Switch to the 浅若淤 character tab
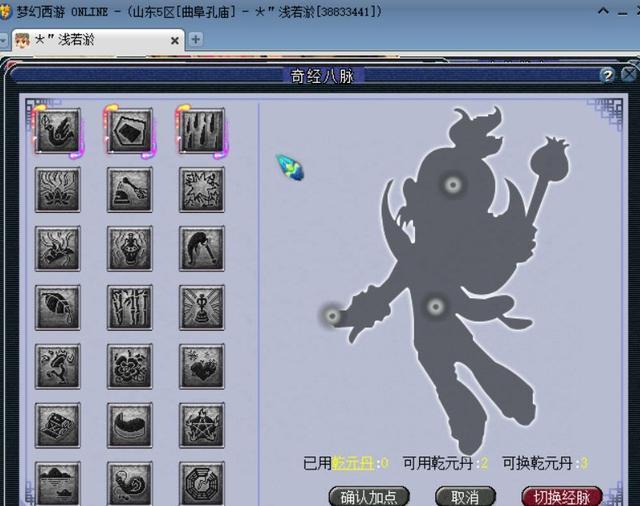The width and height of the screenshot is (640, 506). pyautogui.click(x=98, y=40)
